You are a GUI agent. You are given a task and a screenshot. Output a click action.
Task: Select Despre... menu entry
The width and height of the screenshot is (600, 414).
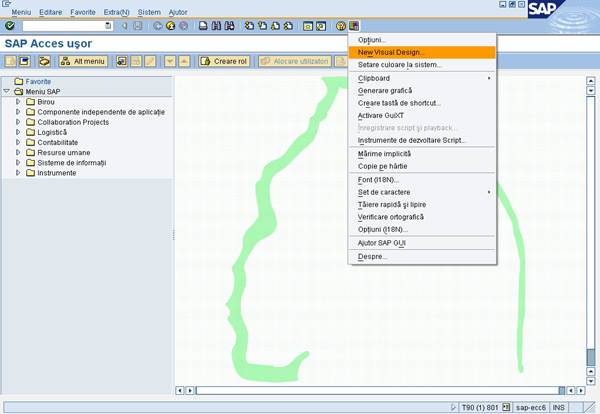click(x=422, y=256)
